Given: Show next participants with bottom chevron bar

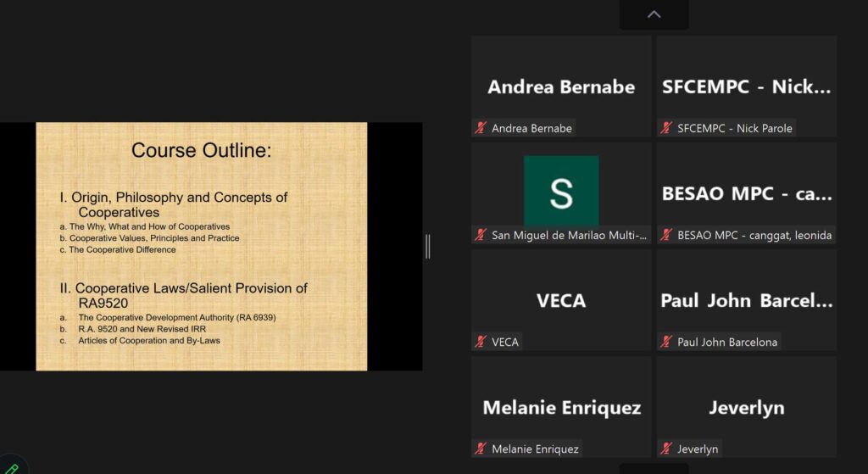Looking at the screenshot, I should click(654, 468).
